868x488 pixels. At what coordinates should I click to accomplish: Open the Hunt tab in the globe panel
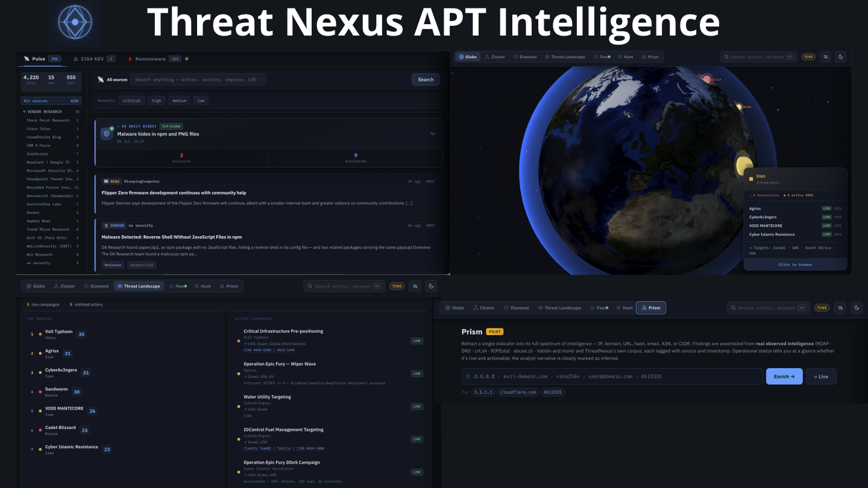pyautogui.click(x=625, y=57)
